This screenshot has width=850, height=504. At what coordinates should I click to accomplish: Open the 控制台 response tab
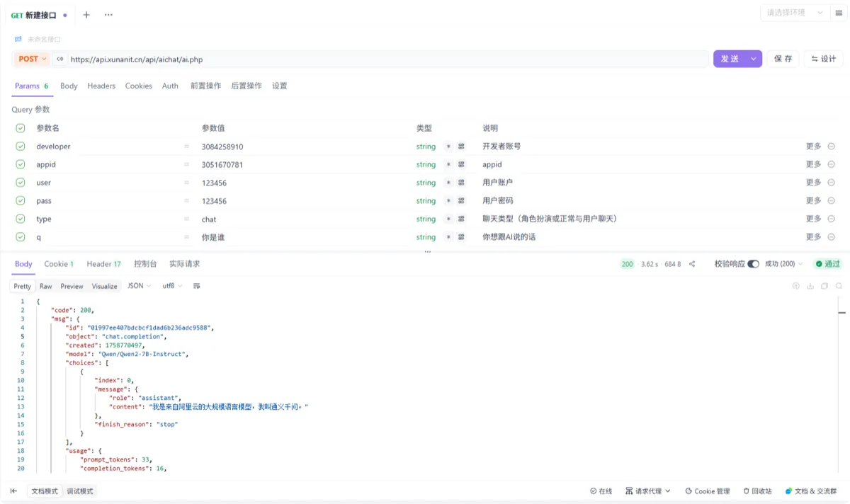(x=145, y=264)
